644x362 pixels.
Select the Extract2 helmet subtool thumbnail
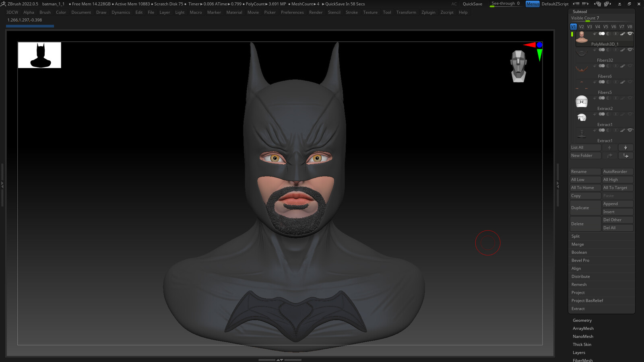[582, 102]
